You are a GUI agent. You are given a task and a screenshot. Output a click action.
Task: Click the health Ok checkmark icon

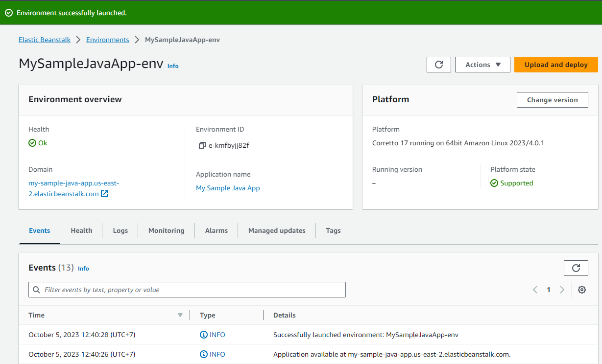32,143
